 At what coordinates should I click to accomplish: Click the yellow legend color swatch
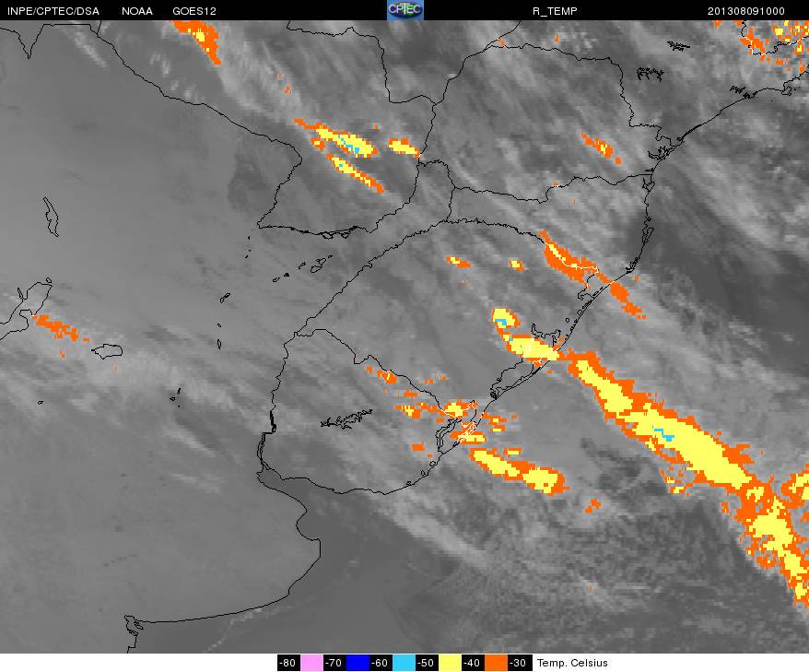click(x=450, y=663)
